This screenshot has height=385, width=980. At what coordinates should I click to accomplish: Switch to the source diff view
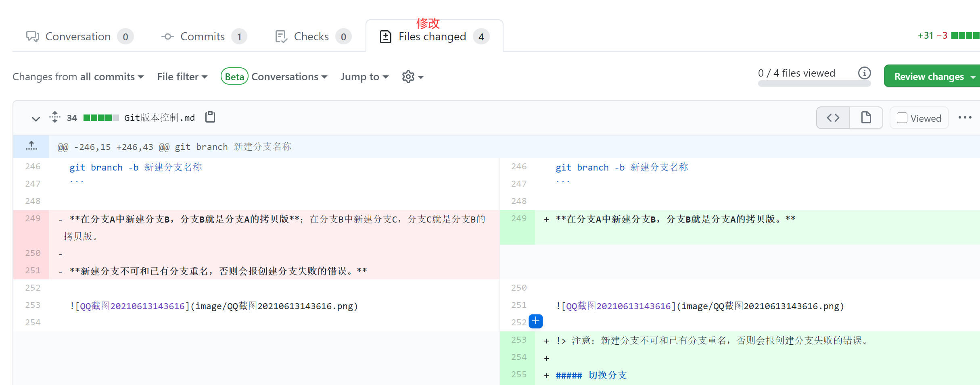(832, 117)
